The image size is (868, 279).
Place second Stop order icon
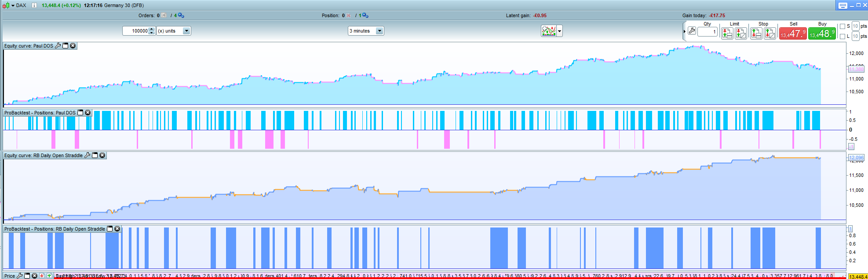[770, 33]
